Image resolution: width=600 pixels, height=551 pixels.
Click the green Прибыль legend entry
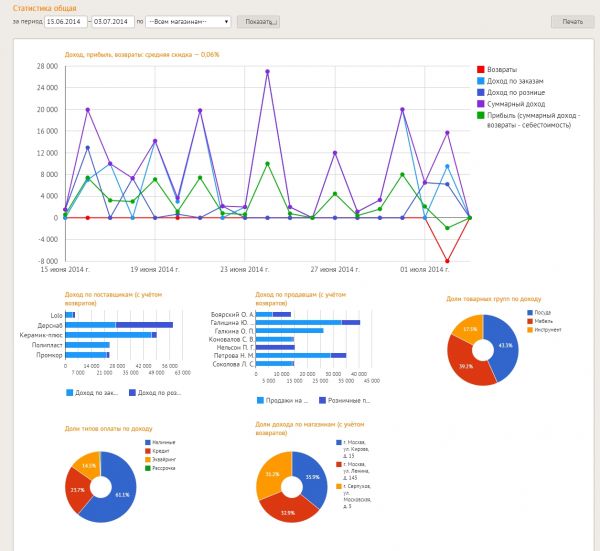click(x=528, y=115)
